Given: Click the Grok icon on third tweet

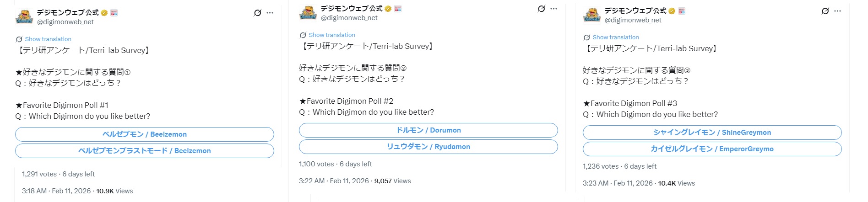Looking at the screenshot, I should coord(825,11).
